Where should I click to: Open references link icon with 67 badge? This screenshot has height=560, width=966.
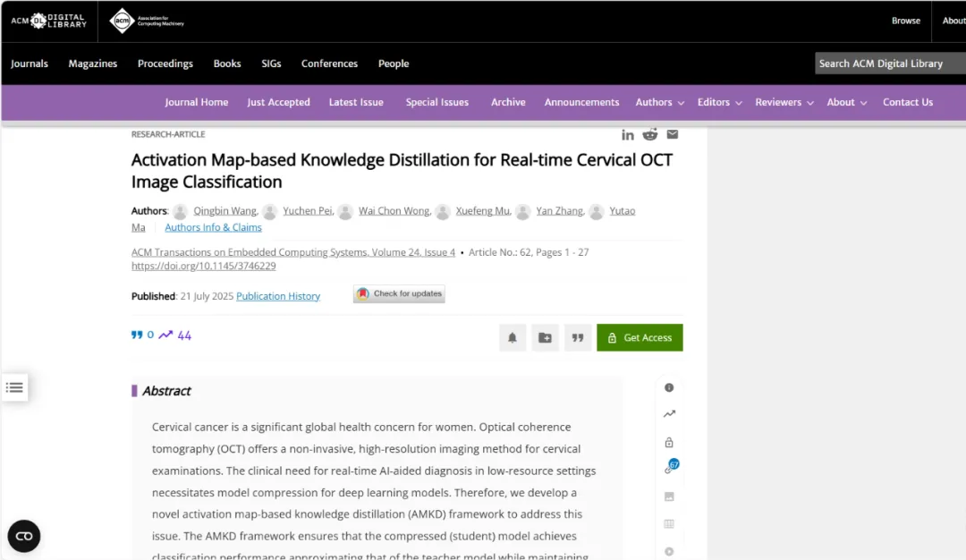tap(670, 468)
